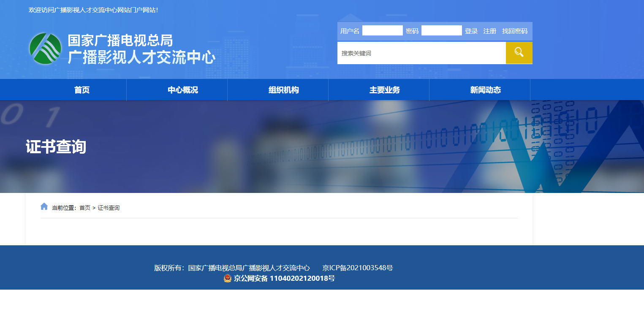Click the 广播影视人才交流中心 site title text
Viewport: 644px width, 331px height.
click(x=141, y=57)
